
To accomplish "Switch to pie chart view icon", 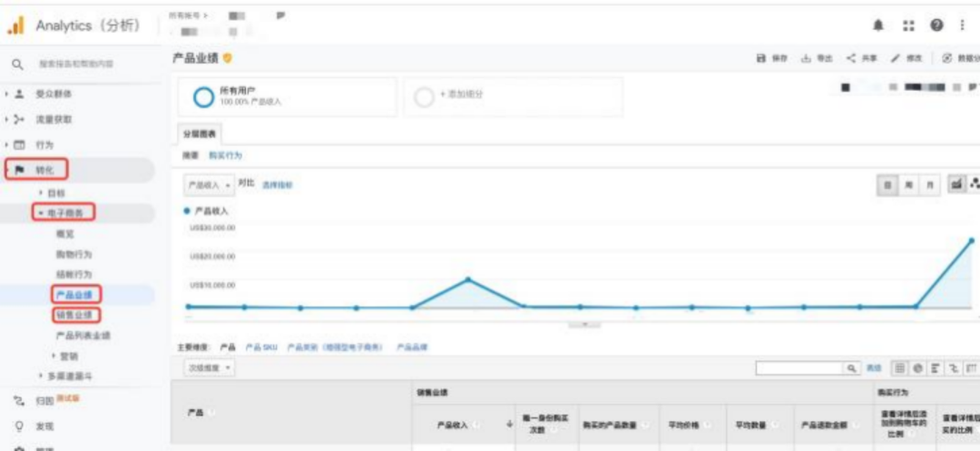I will pos(918,368).
